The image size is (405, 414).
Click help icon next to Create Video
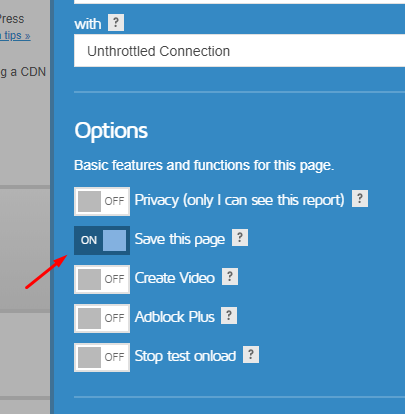point(230,277)
